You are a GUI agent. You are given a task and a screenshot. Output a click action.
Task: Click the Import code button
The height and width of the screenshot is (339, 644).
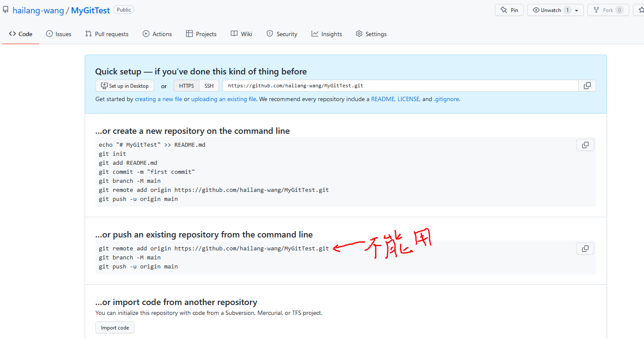(x=115, y=328)
